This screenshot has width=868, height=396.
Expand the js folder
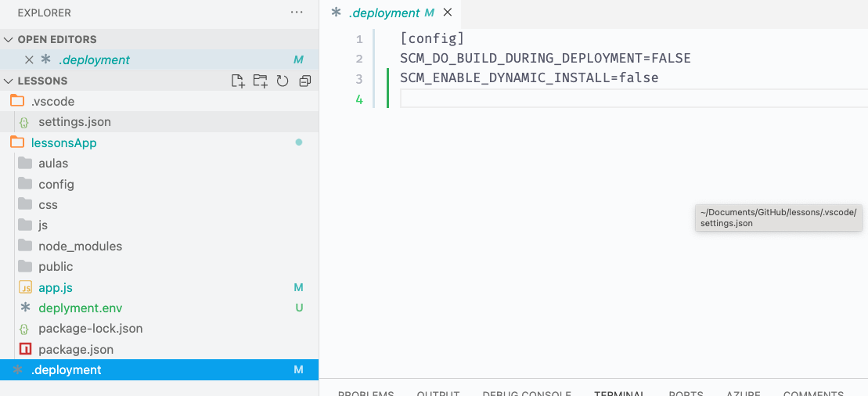click(x=160, y=225)
